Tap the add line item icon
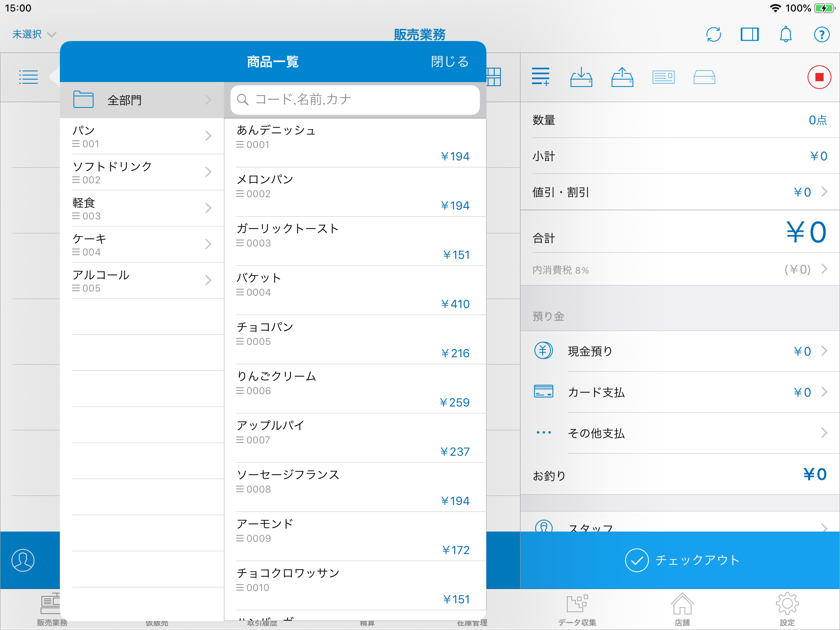Image resolution: width=840 pixels, height=630 pixels. [541, 77]
